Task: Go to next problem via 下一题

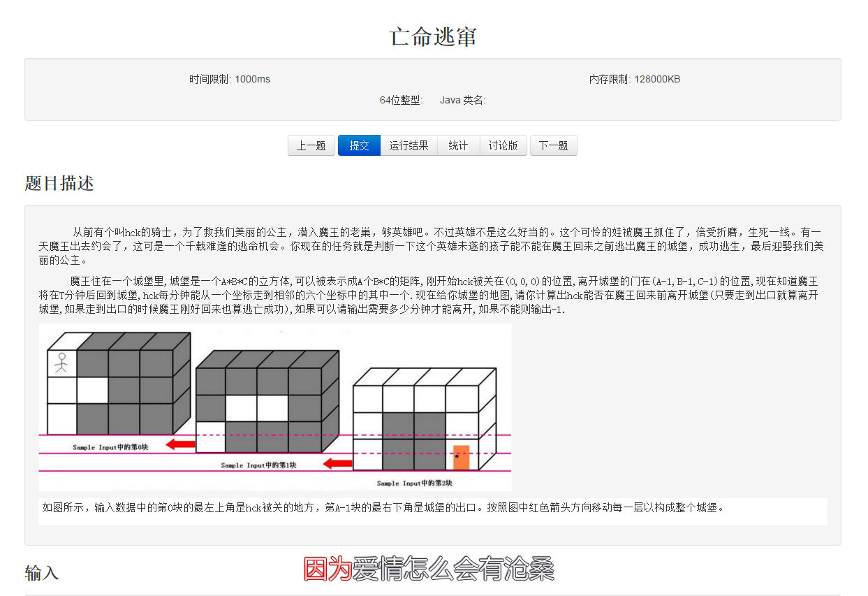Action: 553,145
